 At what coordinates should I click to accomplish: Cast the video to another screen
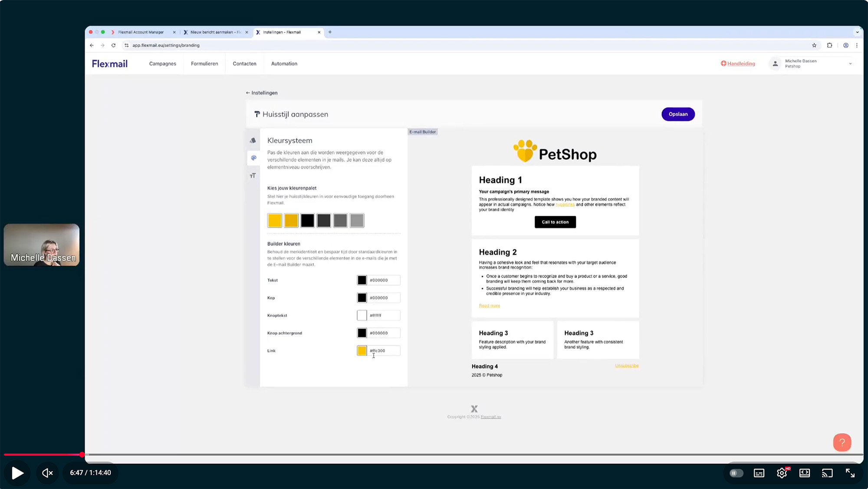[827, 473]
